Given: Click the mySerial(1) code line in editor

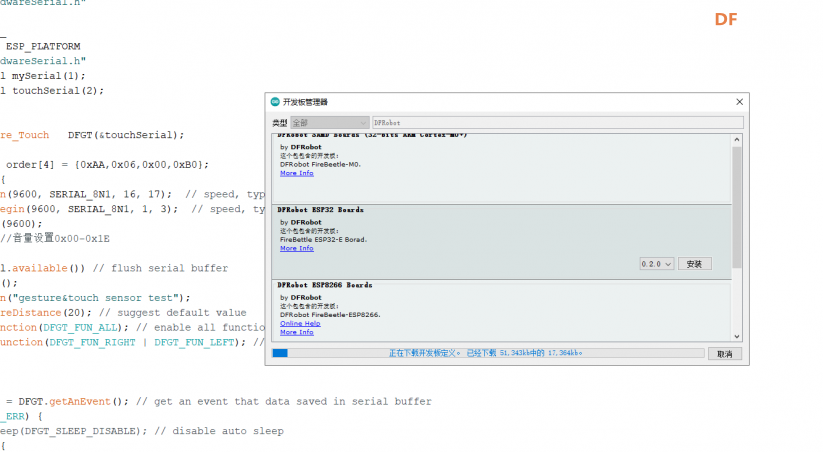Looking at the screenshot, I should click(43, 76).
